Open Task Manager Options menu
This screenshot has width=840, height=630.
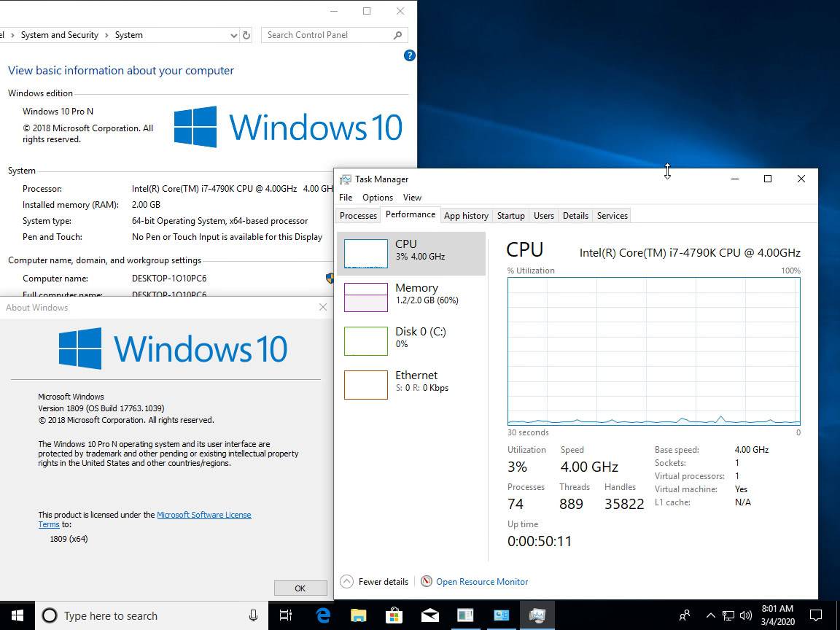click(378, 197)
